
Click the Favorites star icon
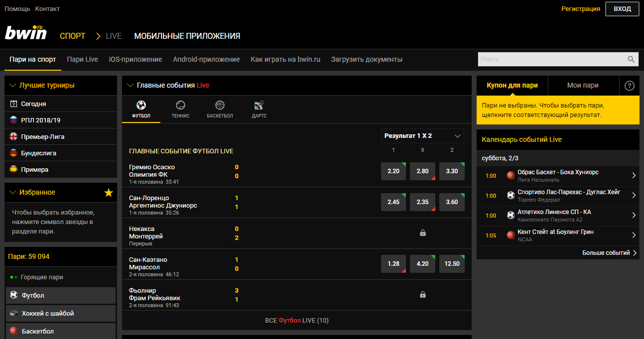click(109, 193)
